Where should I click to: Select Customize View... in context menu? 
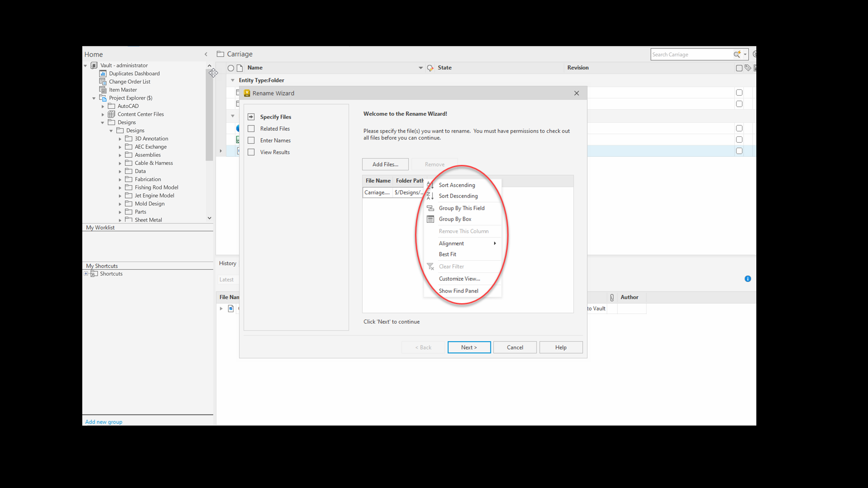point(459,279)
